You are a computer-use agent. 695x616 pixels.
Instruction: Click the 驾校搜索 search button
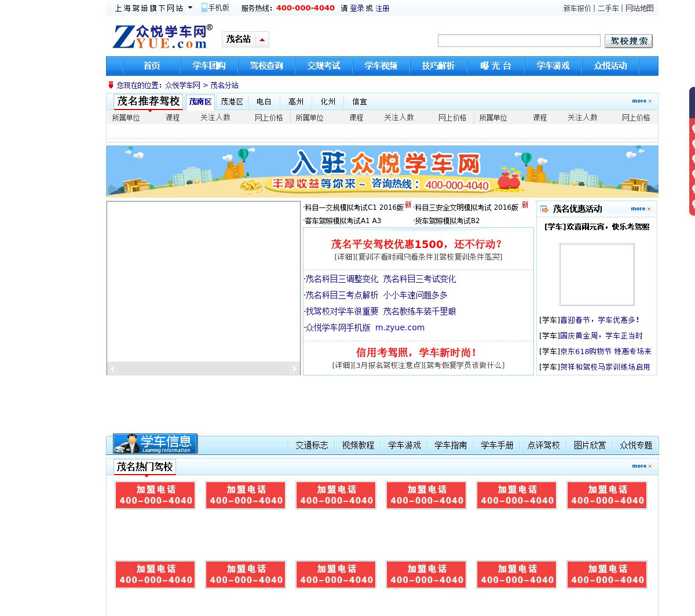[x=628, y=41]
